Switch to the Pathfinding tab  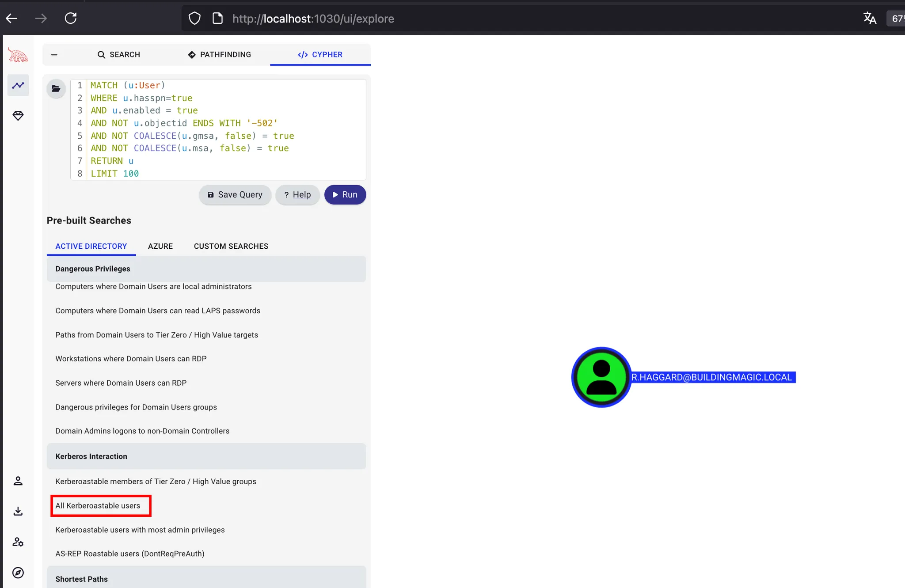point(220,55)
